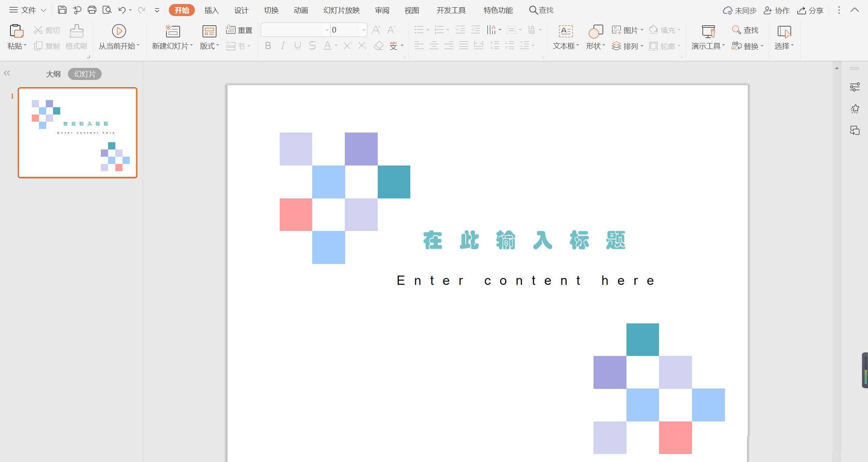Open the 形状 shapes icon

tap(595, 31)
